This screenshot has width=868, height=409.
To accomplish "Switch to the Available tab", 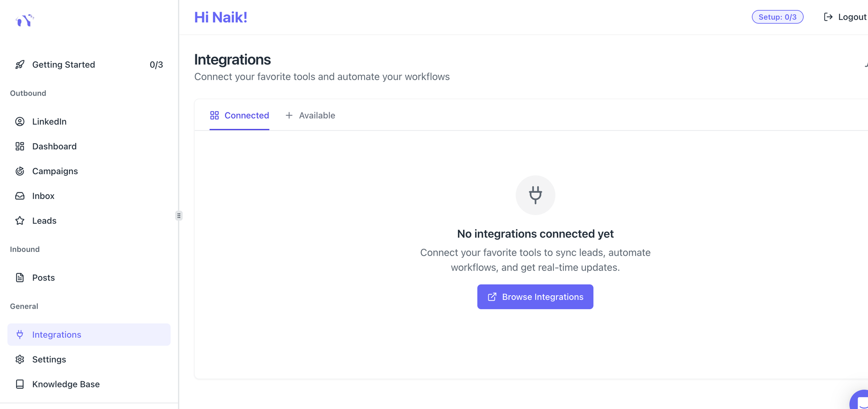I will pyautogui.click(x=310, y=115).
